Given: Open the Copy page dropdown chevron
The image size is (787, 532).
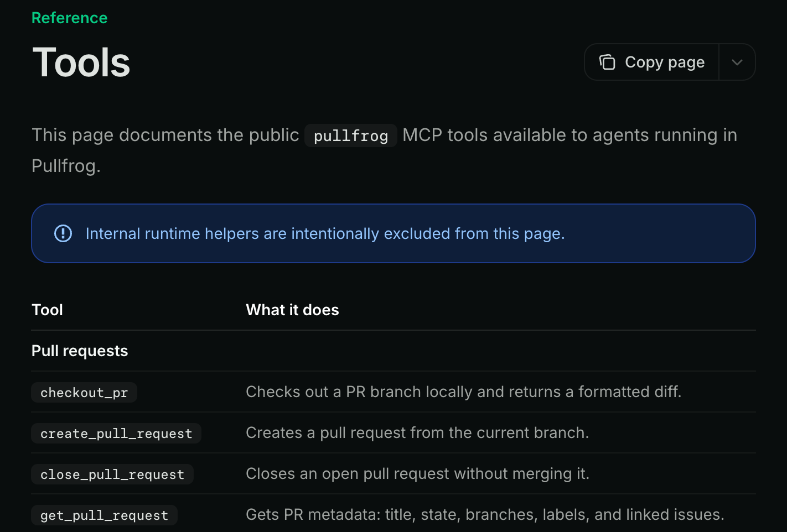Looking at the screenshot, I should pyautogui.click(x=737, y=62).
